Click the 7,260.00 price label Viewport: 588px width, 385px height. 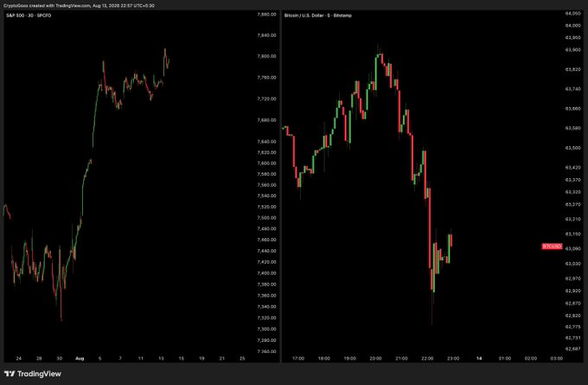266,351
